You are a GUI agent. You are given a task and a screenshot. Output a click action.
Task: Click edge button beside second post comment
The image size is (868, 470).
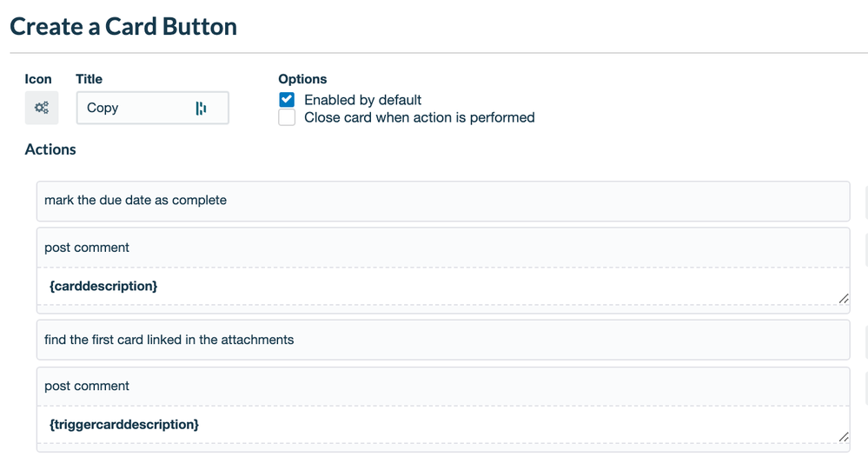[865, 387]
